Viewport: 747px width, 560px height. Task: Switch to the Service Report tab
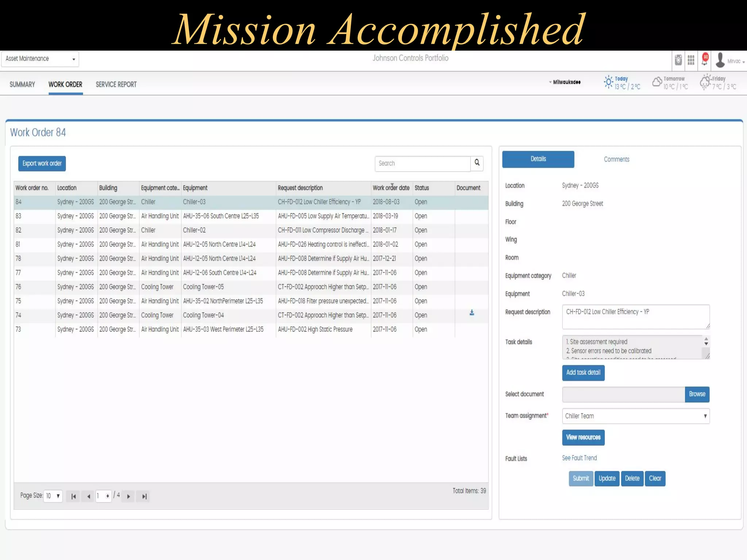pos(116,85)
